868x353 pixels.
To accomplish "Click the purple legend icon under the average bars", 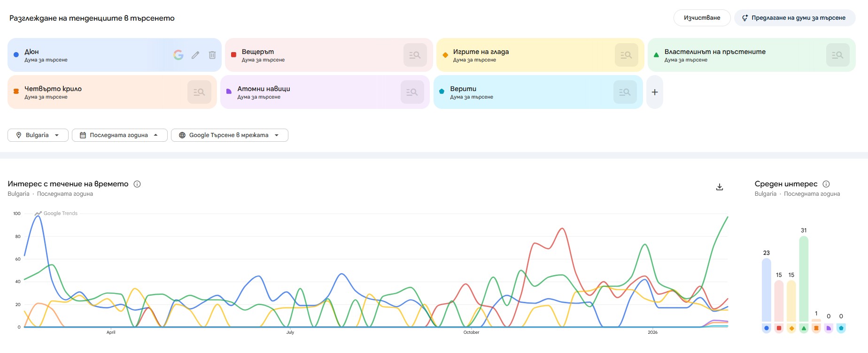I will (829, 328).
